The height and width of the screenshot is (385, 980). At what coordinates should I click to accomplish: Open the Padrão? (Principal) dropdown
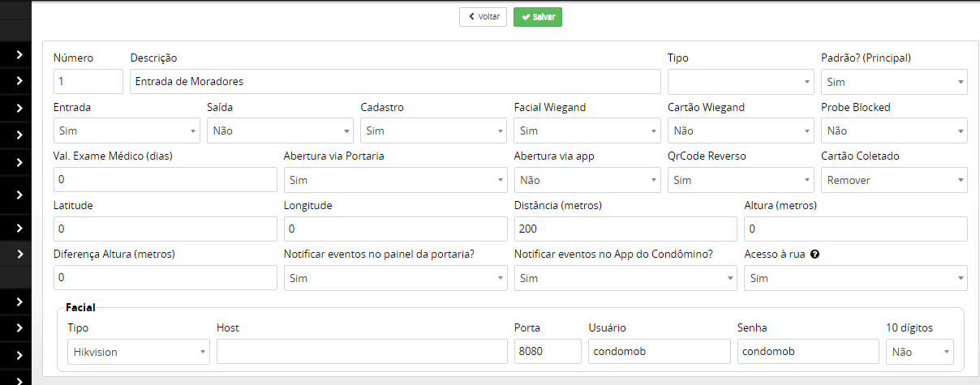click(x=893, y=82)
